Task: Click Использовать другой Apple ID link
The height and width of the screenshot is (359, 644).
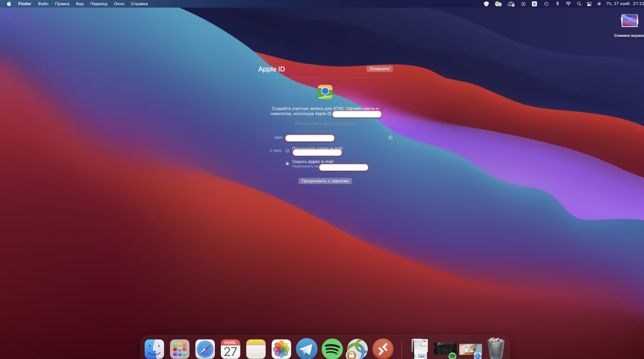Action: (325, 123)
